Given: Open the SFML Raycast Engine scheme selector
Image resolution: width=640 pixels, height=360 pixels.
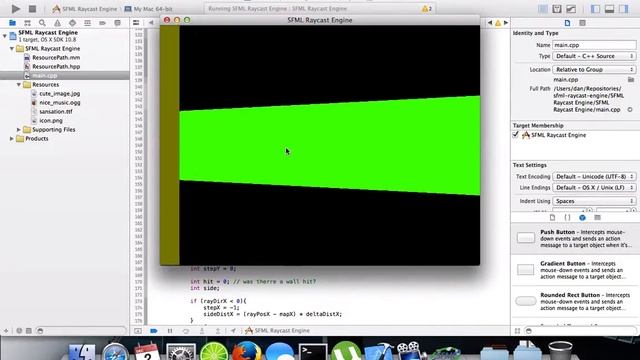Looking at the screenshot, I should (x=85, y=9).
